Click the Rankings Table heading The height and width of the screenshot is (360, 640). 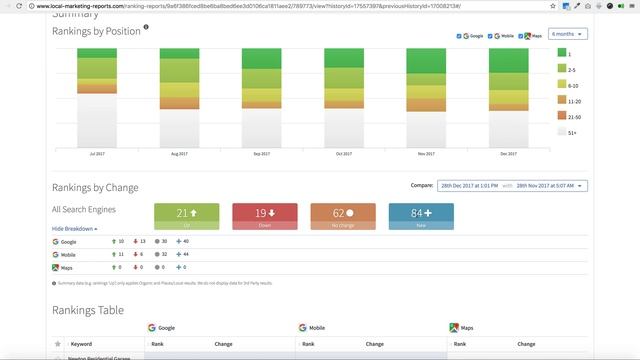(88, 310)
